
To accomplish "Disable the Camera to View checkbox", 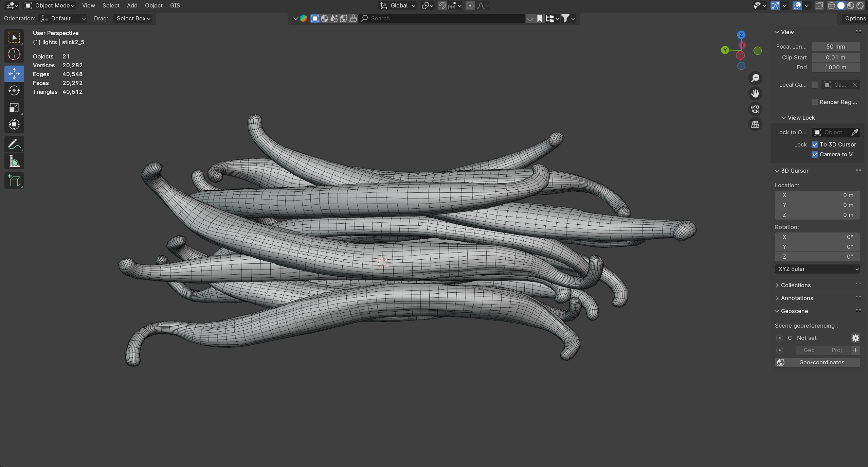I will 815,154.
